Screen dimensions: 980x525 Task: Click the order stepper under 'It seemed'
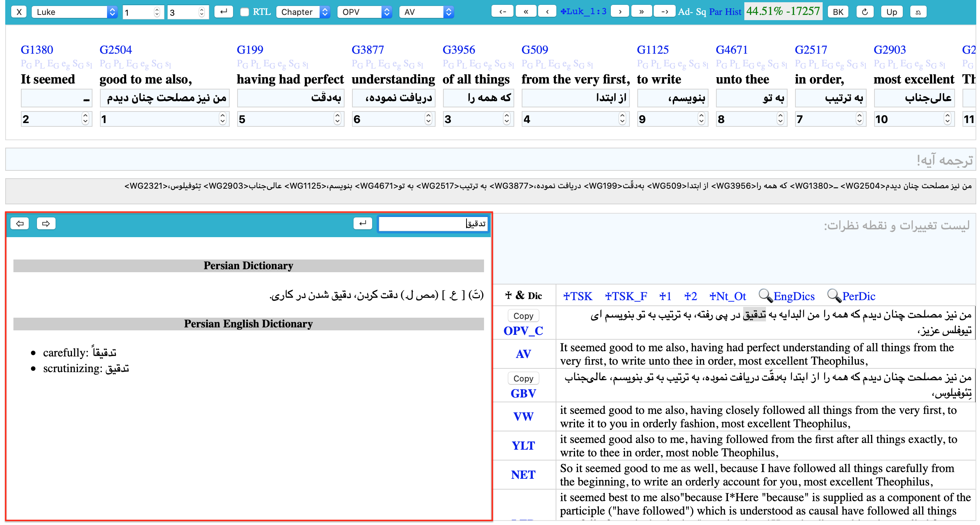85,119
